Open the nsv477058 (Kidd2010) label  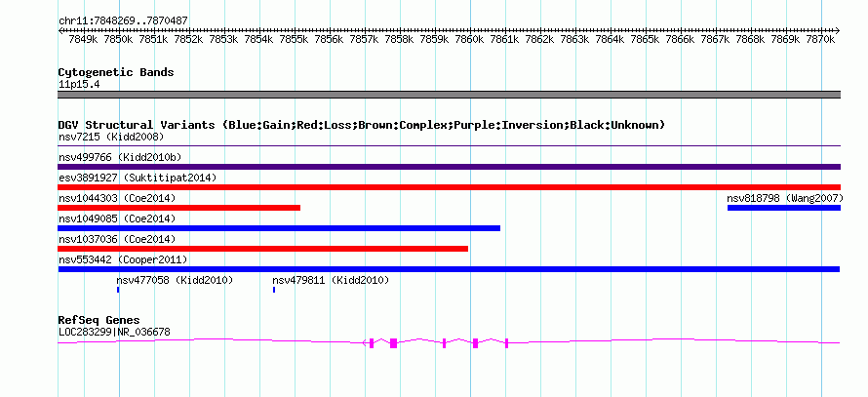point(175,280)
